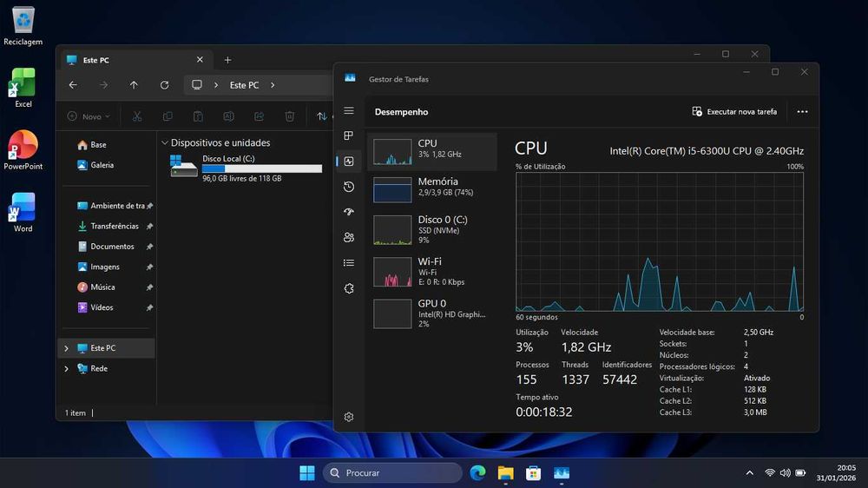
Task: Click the CPU utilization graph
Action: [x=660, y=241]
